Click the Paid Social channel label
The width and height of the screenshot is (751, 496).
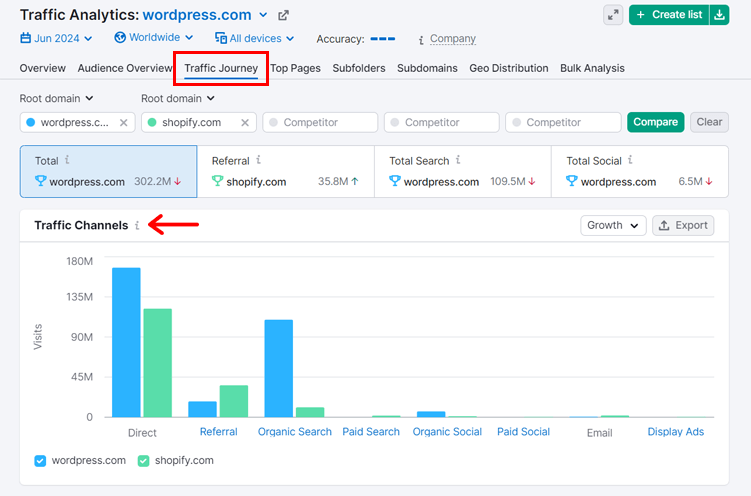click(x=523, y=432)
